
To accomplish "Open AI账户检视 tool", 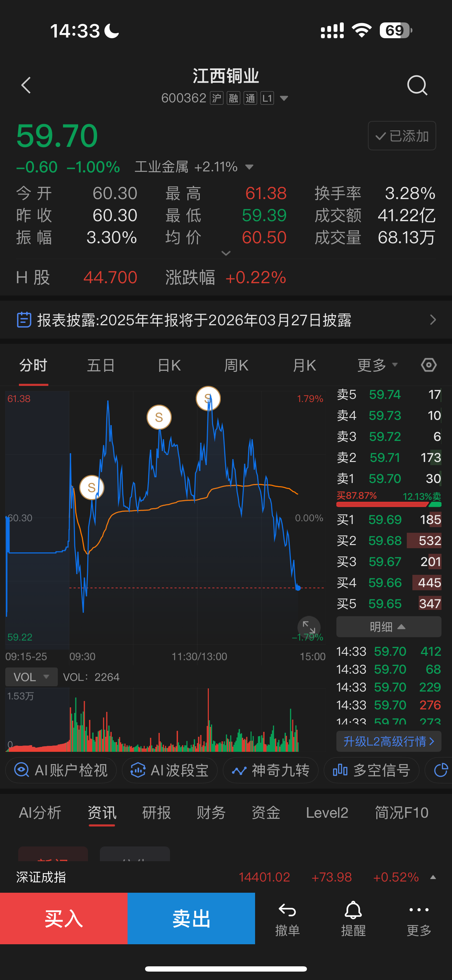I will pyautogui.click(x=61, y=770).
